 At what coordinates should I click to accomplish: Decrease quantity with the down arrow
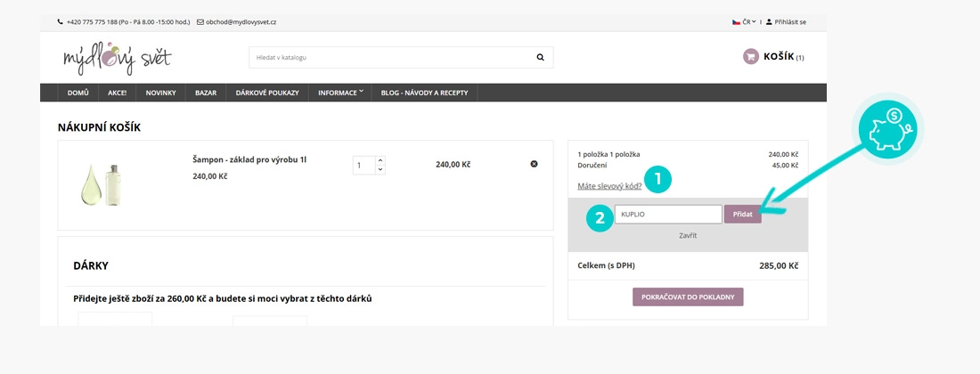[x=380, y=170]
